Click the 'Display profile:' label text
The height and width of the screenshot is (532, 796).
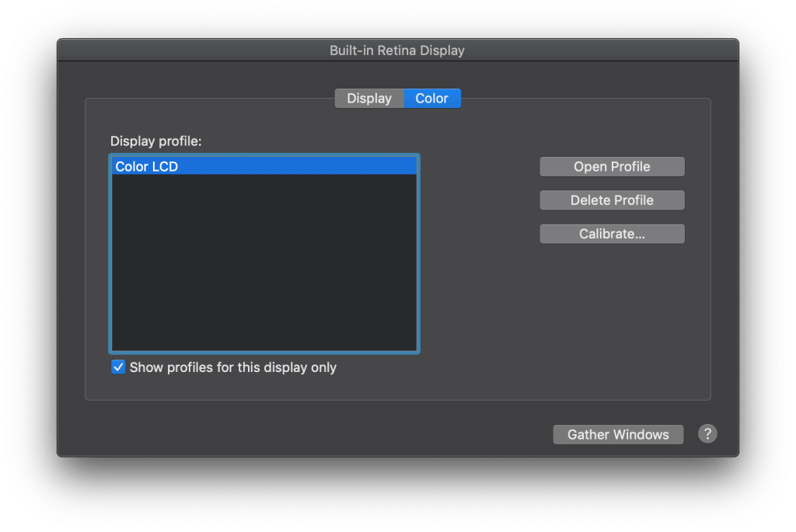(156, 141)
